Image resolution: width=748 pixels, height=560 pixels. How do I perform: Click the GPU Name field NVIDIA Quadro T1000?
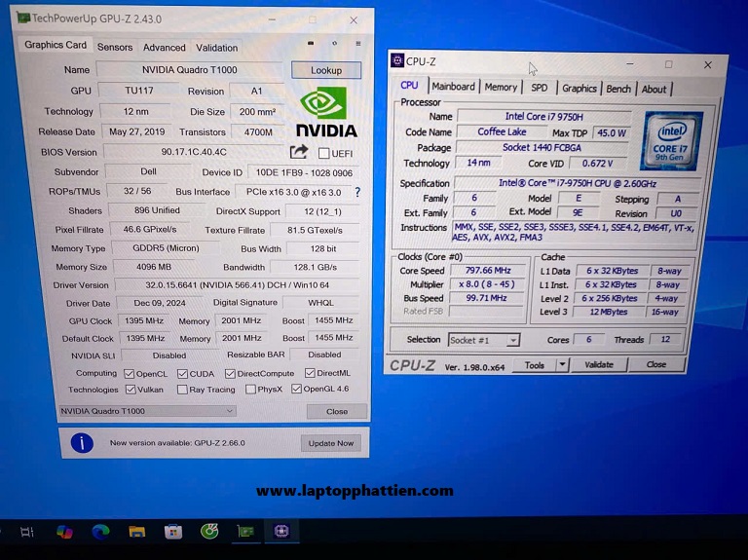coord(189,70)
